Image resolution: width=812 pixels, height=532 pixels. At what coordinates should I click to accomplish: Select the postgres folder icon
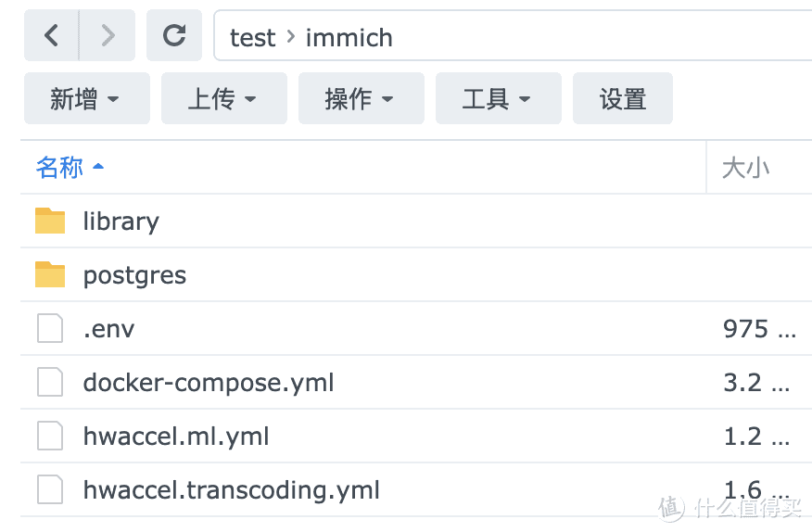click(50, 274)
